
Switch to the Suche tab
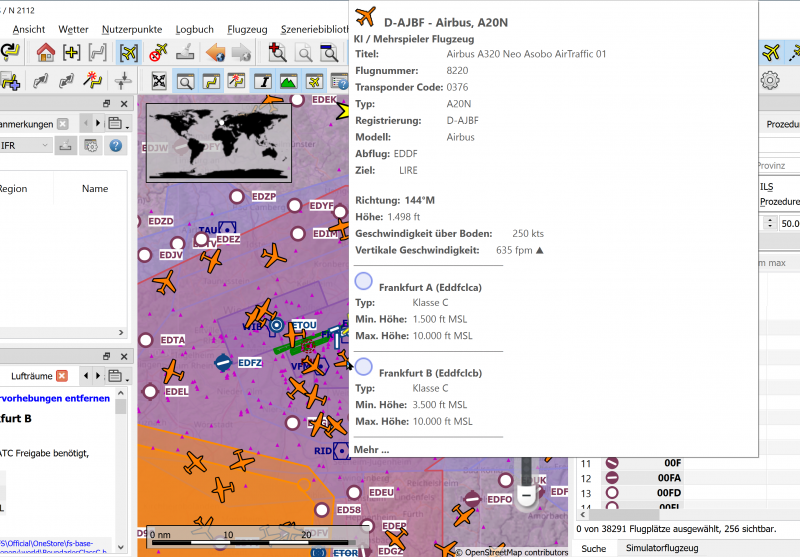click(593, 548)
